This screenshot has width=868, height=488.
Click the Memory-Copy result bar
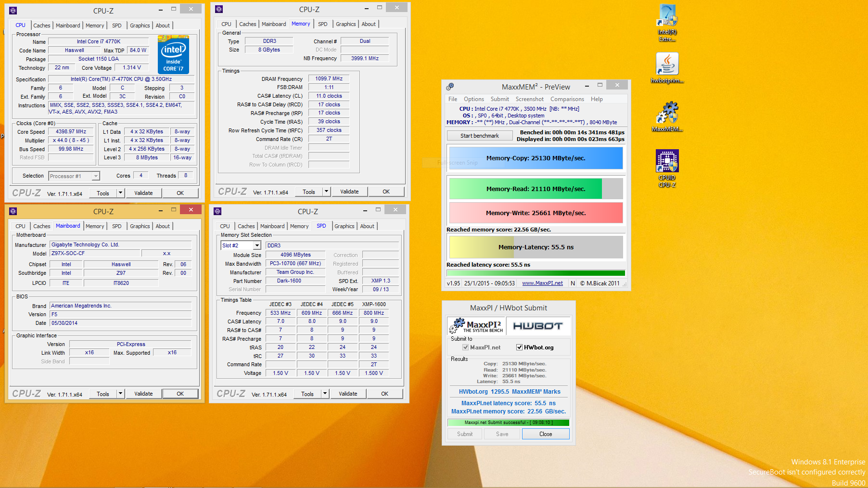[x=536, y=158]
